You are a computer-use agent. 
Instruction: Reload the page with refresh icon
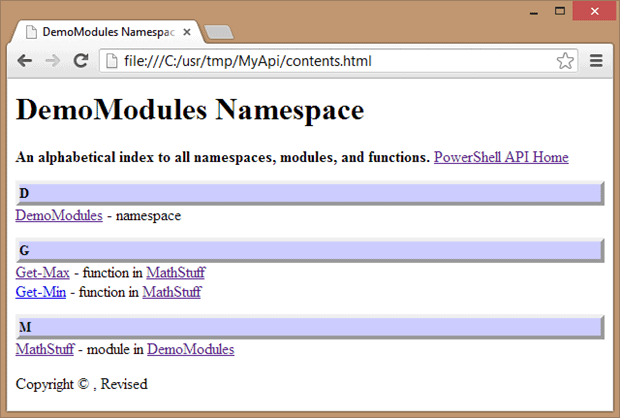tap(81, 60)
